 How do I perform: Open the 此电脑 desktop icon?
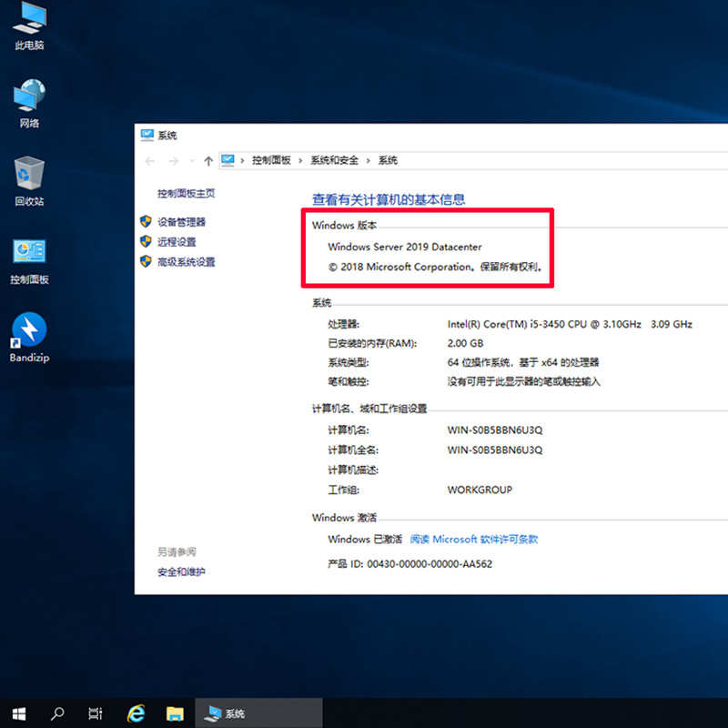click(x=29, y=25)
